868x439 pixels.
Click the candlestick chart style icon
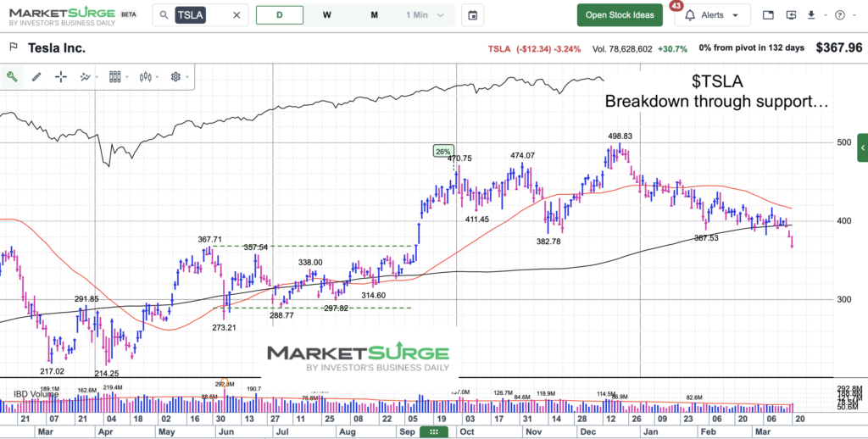(x=146, y=77)
